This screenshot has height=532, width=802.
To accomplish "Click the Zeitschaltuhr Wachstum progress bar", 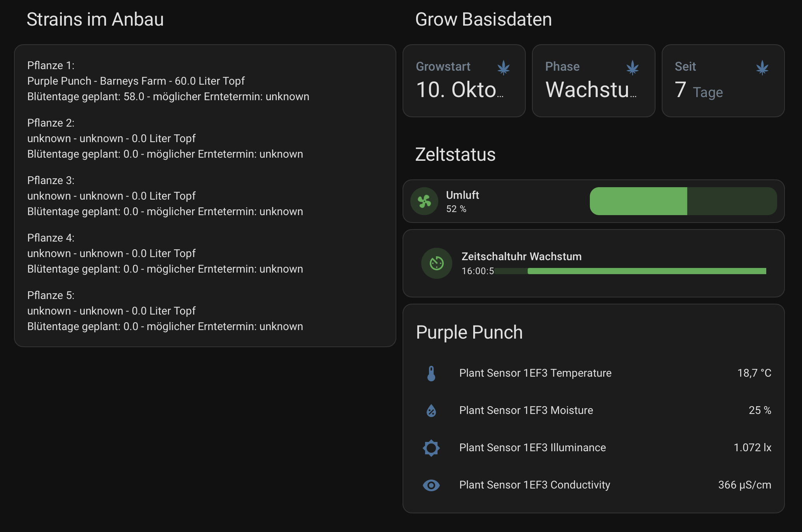I will [630, 271].
